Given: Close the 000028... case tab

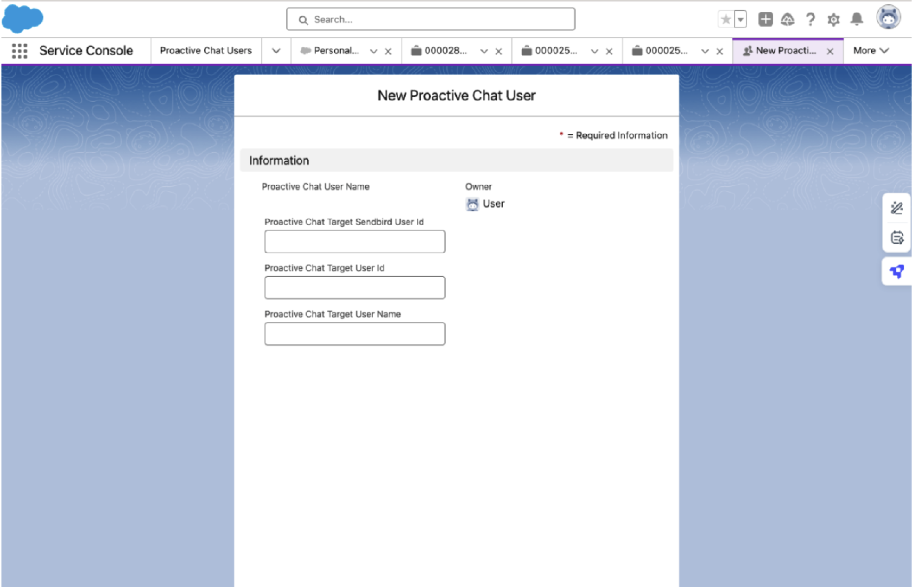Looking at the screenshot, I should coord(498,51).
